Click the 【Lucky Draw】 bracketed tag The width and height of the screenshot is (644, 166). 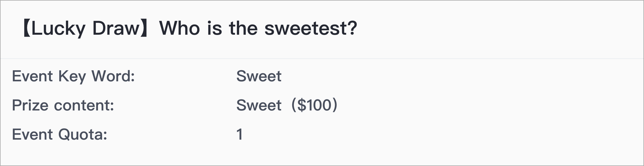pos(86,28)
